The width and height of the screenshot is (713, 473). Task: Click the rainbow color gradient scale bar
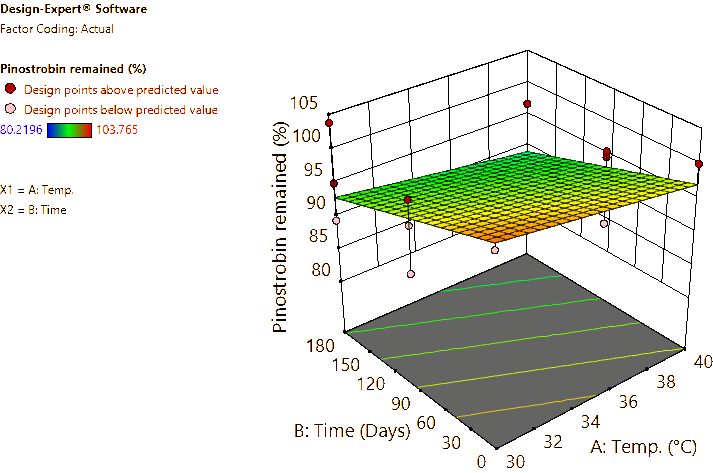click(x=69, y=129)
